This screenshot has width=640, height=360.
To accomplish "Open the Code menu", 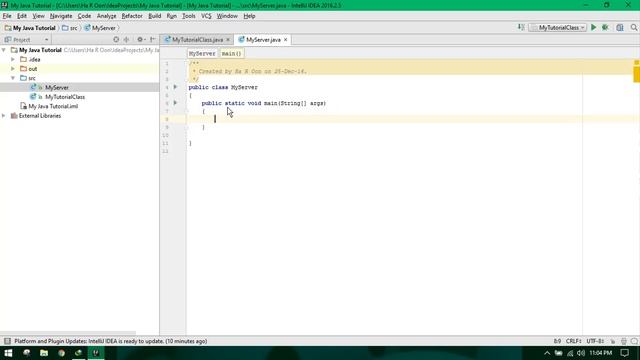I will click(84, 16).
